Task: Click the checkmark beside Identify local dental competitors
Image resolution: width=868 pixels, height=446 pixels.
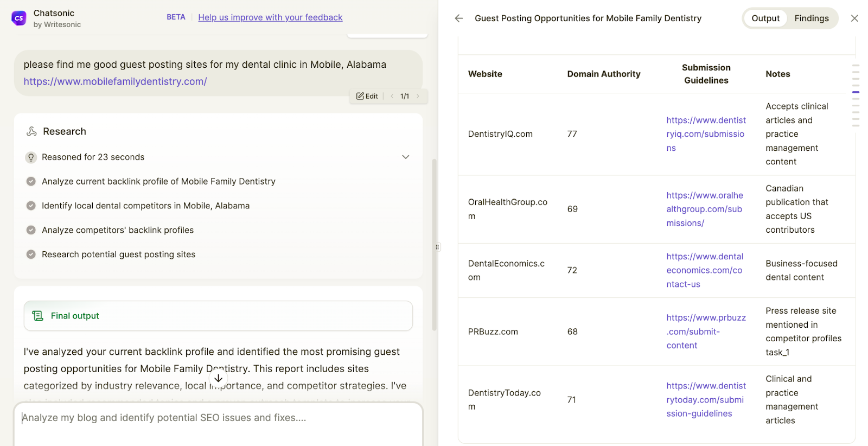Action: tap(31, 206)
